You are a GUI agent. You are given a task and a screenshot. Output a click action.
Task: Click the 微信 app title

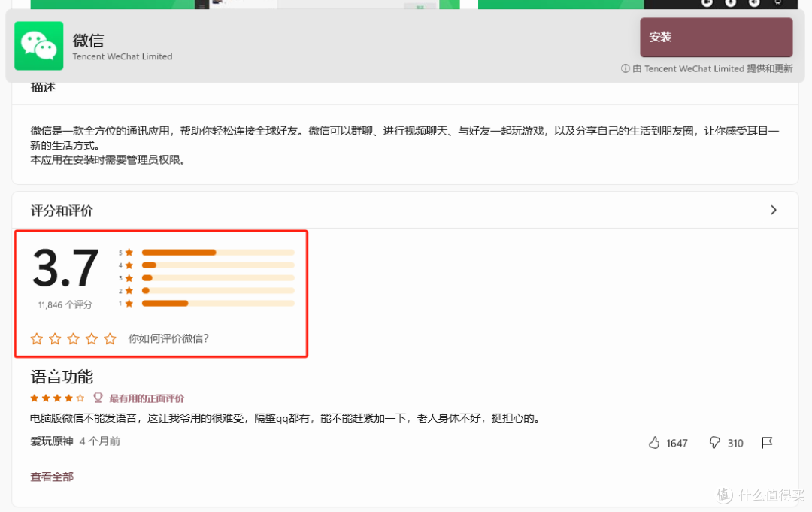coord(88,40)
